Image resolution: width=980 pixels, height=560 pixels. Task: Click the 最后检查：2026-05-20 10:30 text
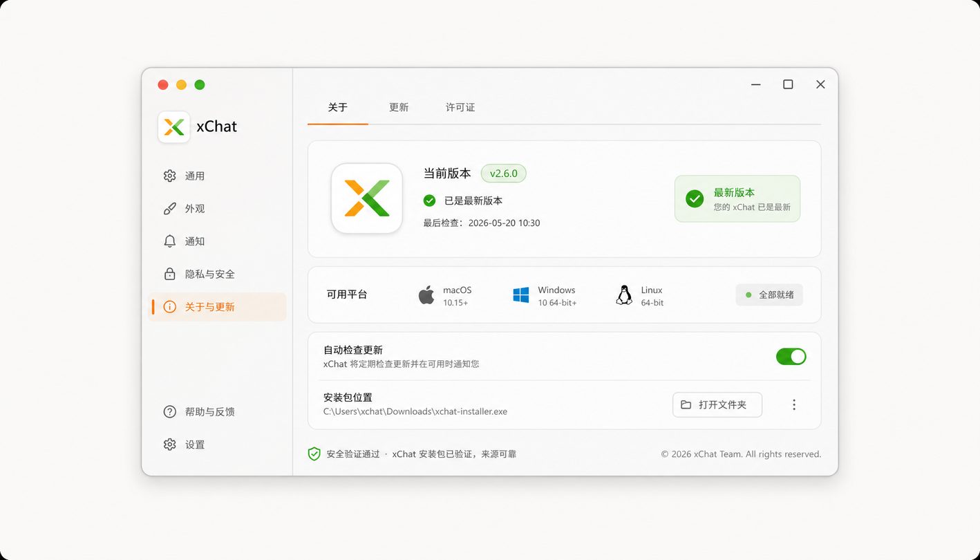tap(482, 223)
